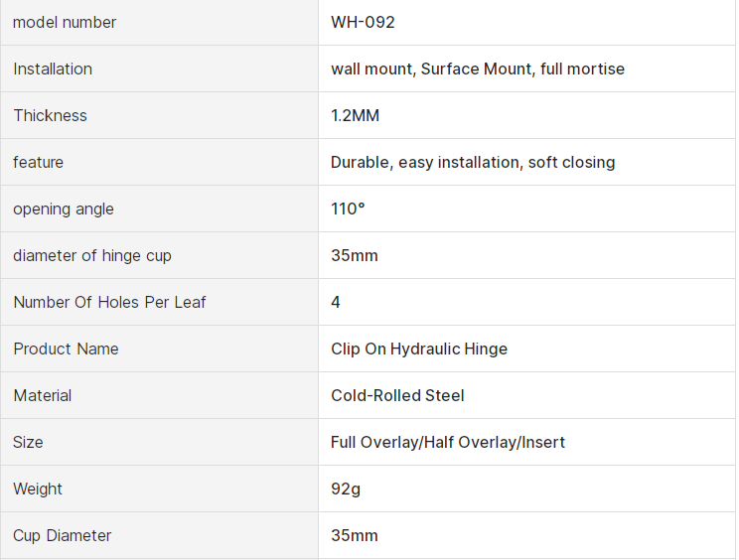Select the 1.2MM thickness value
This screenshot has height=560, width=739.
[x=355, y=115]
